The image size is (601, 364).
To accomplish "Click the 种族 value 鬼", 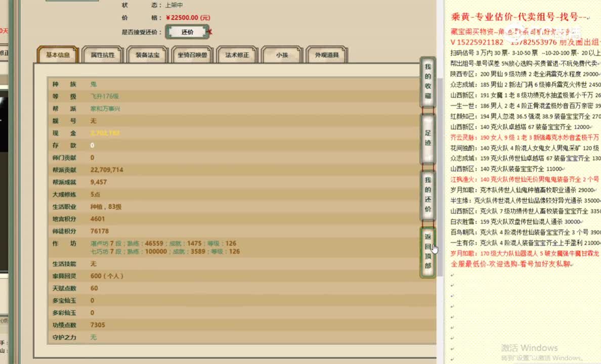I will pyautogui.click(x=94, y=84).
